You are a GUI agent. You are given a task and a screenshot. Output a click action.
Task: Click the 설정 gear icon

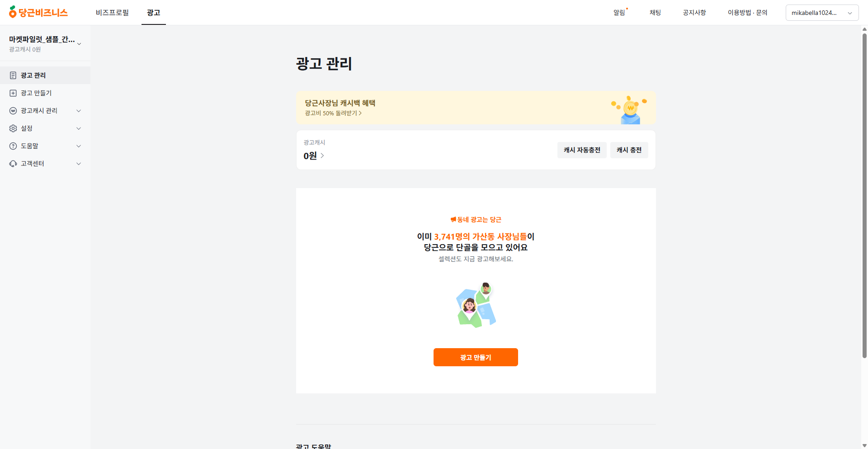pos(13,128)
